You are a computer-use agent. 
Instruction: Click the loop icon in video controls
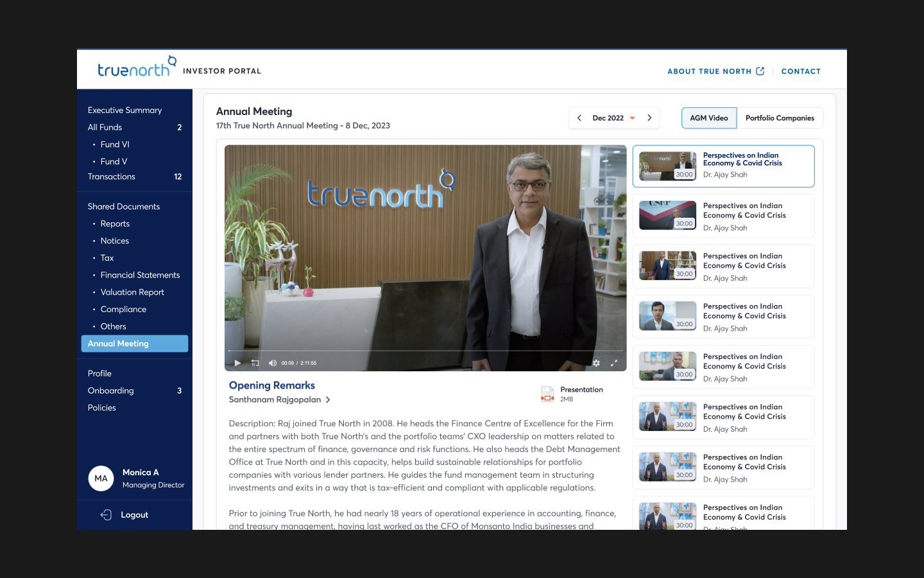(x=255, y=363)
